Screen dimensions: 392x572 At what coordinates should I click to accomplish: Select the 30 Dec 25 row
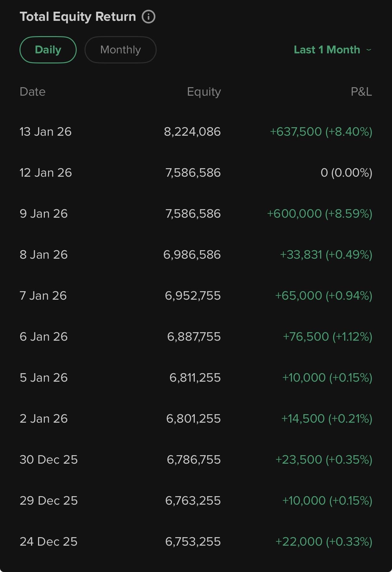[49, 460]
